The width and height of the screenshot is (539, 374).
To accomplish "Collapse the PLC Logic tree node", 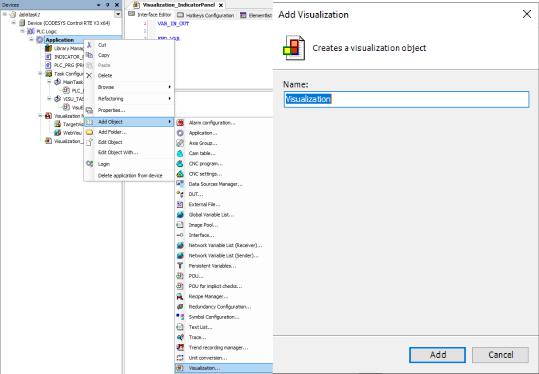I will click(x=22, y=31).
